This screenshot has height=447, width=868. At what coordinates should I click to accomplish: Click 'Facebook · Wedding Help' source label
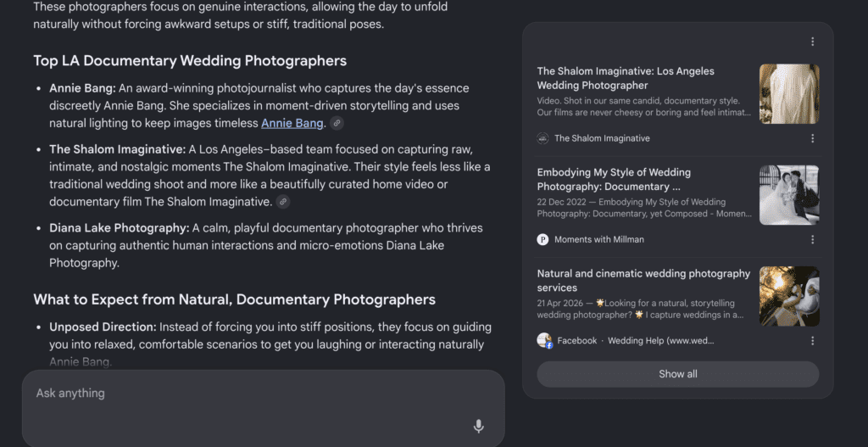coord(636,341)
